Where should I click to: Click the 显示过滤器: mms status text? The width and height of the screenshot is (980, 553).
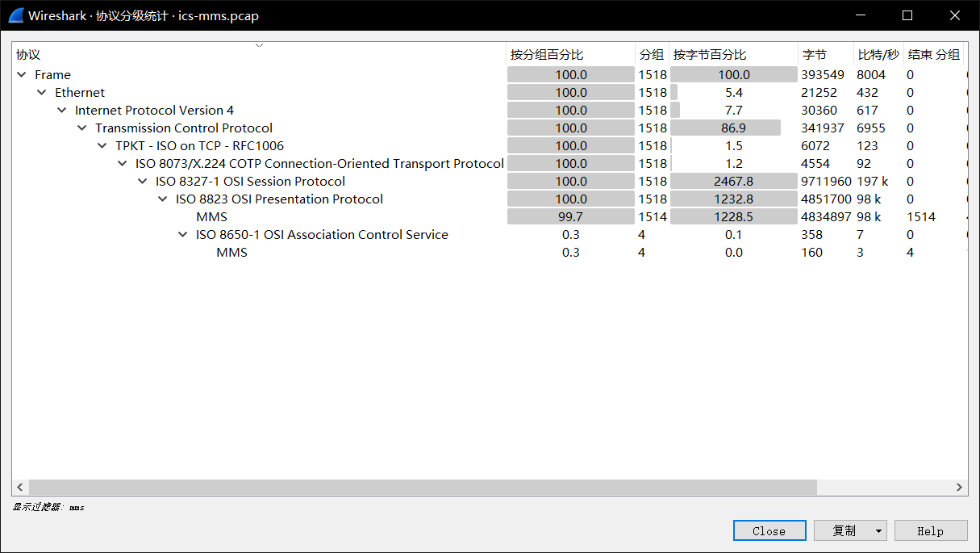click(48, 507)
